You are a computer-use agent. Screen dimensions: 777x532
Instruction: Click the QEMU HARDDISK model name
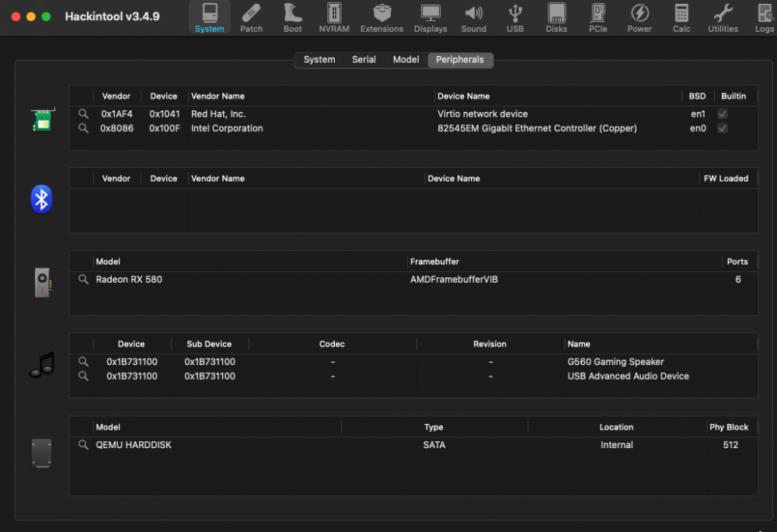coord(134,445)
